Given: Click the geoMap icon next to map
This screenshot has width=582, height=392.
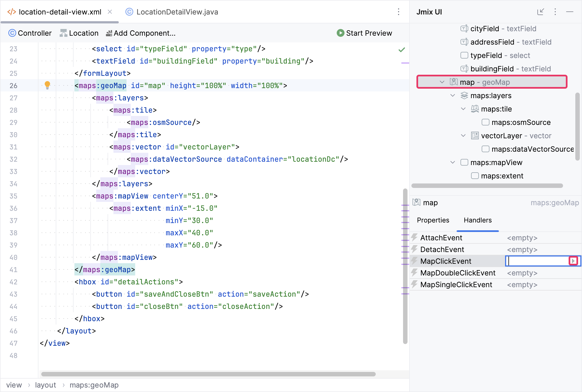Looking at the screenshot, I should coord(454,82).
